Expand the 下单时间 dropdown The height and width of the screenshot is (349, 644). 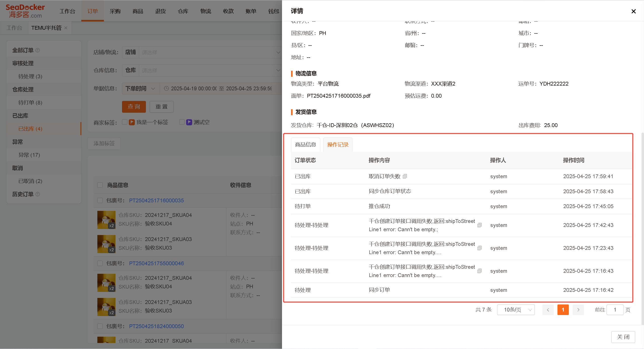click(141, 89)
